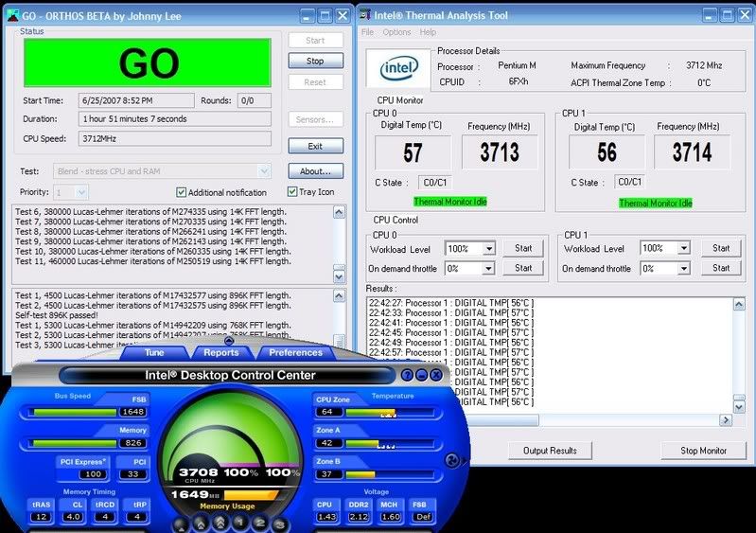Viewport: 756px width, 533px height.
Task: Click the MCH voltage value 1.60
Action: pyautogui.click(x=390, y=517)
